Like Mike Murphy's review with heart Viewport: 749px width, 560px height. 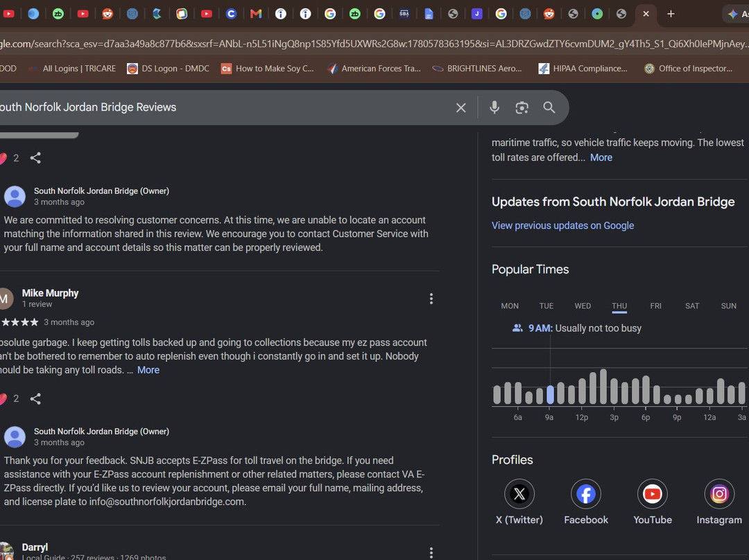(x=3, y=399)
